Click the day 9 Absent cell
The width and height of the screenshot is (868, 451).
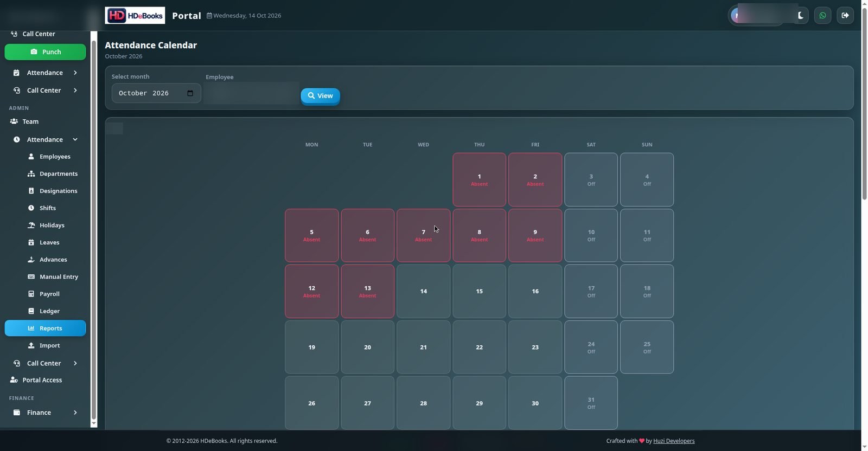coord(535,236)
